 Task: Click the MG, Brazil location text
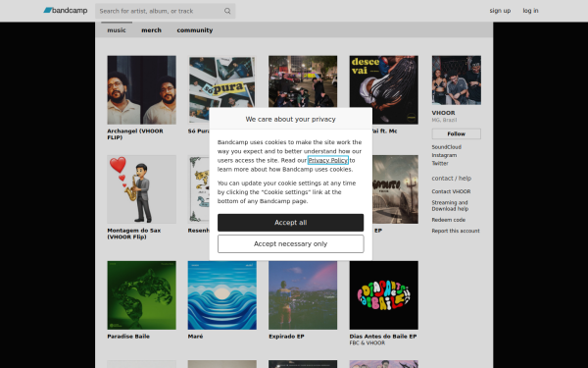(444, 120)
